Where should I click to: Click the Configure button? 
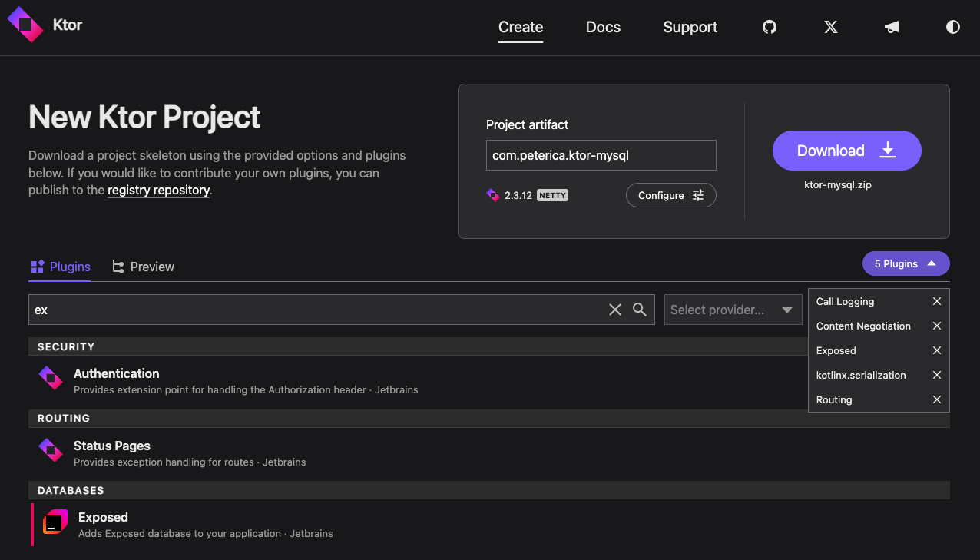671,195
